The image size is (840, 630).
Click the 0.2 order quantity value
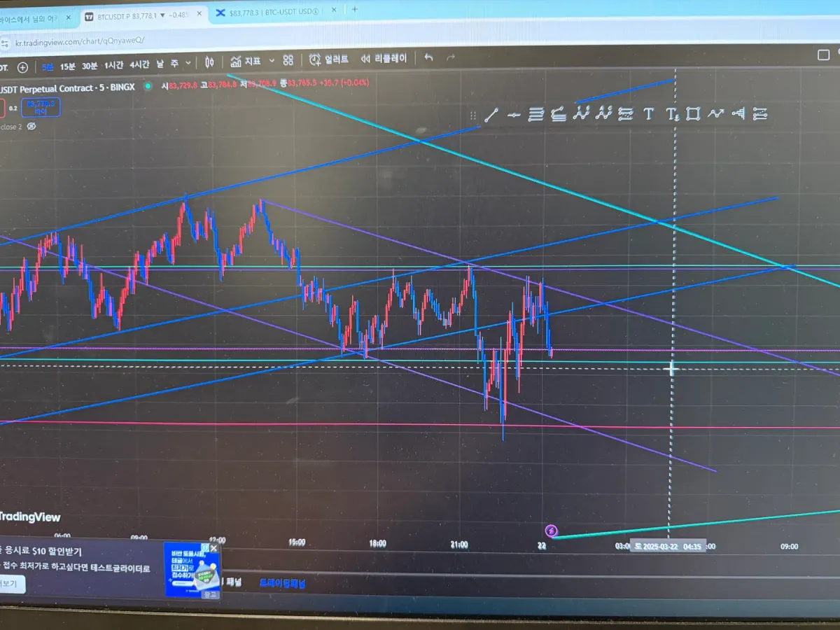tap(13, 108)
